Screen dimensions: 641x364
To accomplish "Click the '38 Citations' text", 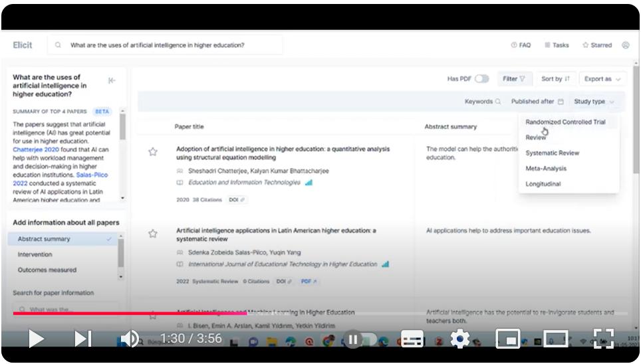I will [207, 200].
